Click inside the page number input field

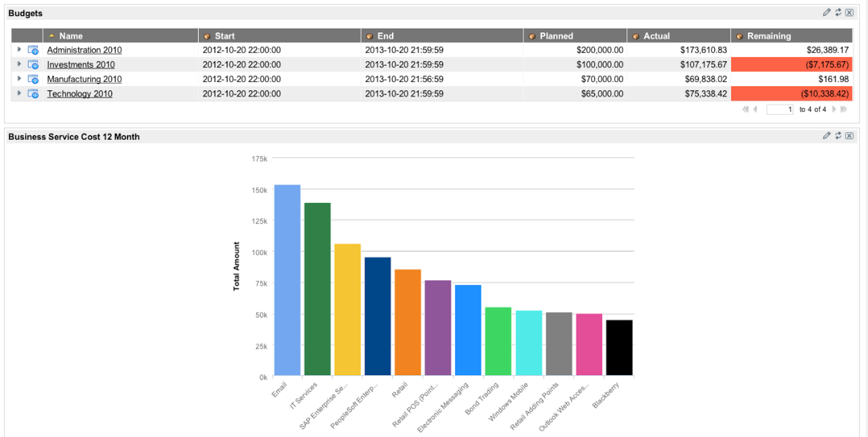click(780, 109)
